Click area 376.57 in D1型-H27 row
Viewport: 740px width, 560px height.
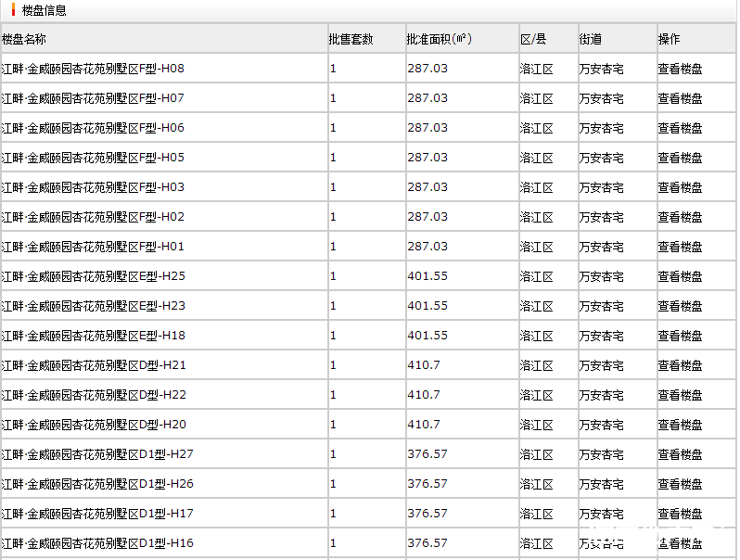click(427, 454)
